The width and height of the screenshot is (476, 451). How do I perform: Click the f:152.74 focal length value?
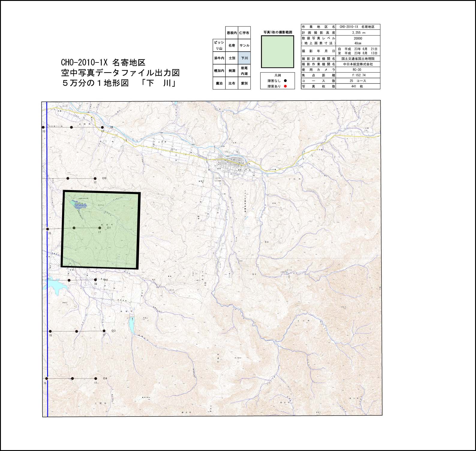[358, 75]
